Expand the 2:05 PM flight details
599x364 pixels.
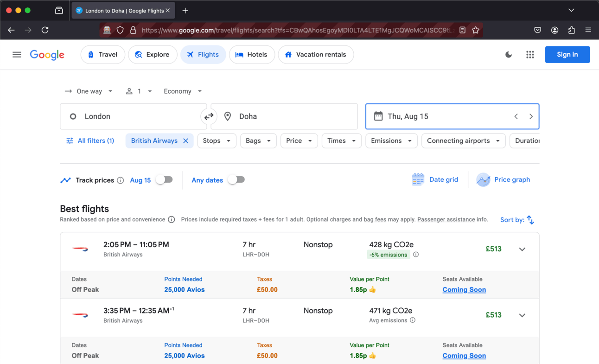pos(522,249)
